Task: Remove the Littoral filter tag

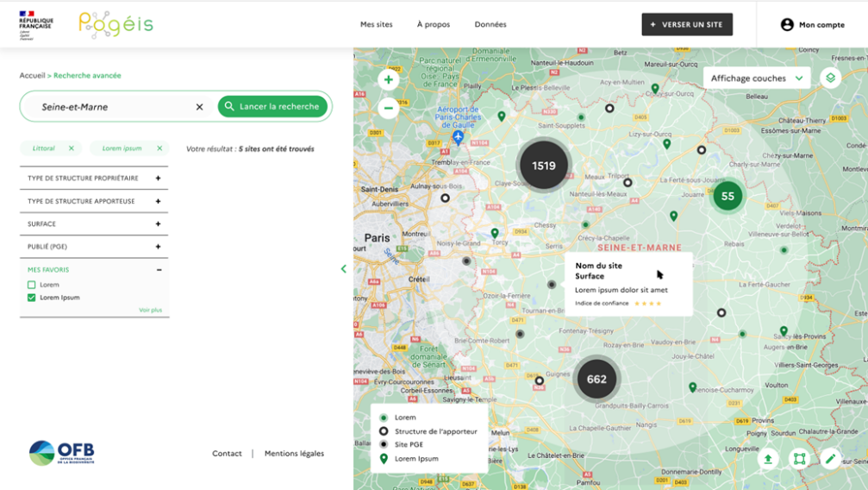Action: click(x=72, y=148)
